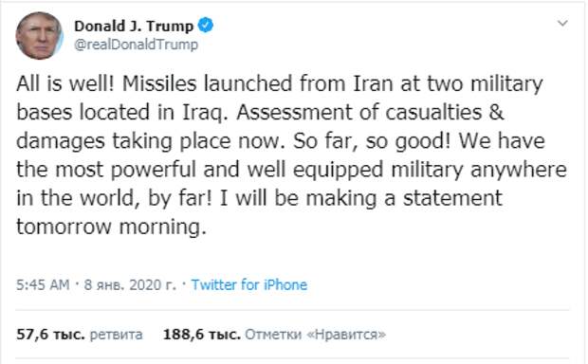Click the 5:45 AM timestamp
The image size is (588, 364).
coord(43,285)
